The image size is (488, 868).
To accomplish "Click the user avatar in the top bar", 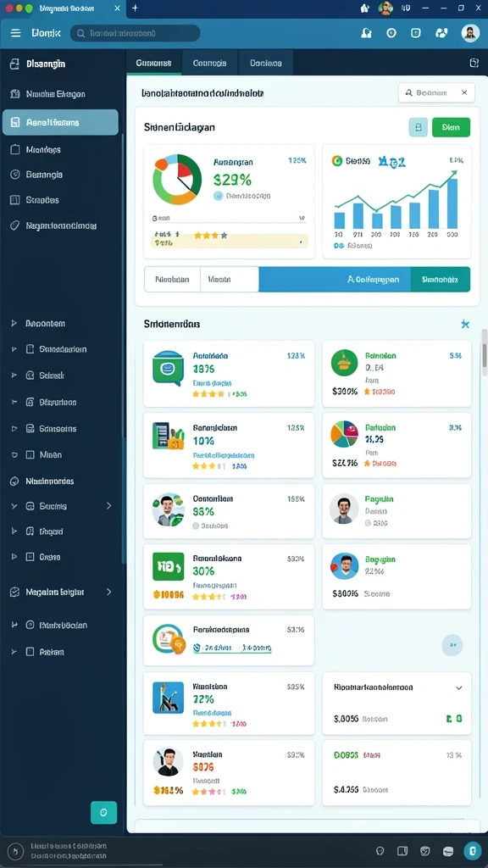I will tap(470, 33).
